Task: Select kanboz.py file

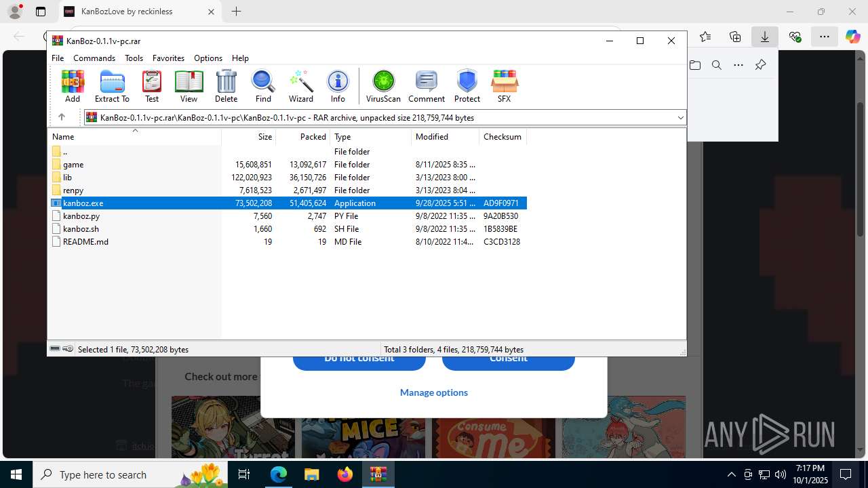Action: (288, 216)
